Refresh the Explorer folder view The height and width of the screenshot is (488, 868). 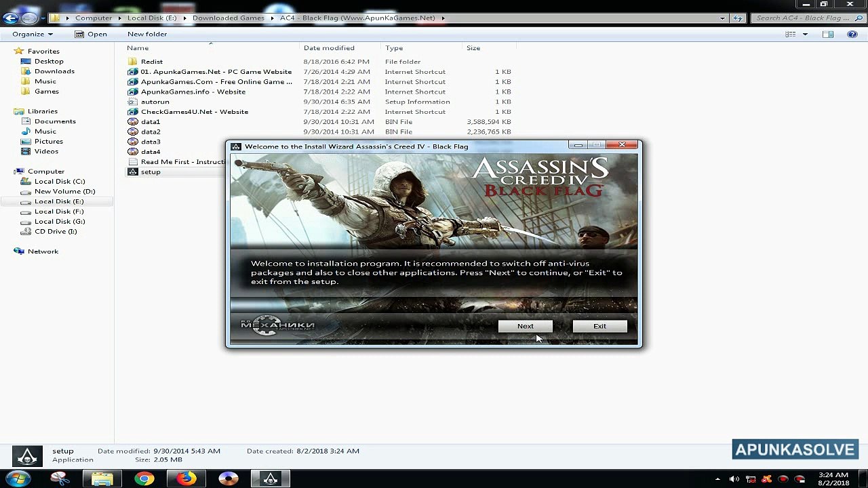(x=738, y=18)
